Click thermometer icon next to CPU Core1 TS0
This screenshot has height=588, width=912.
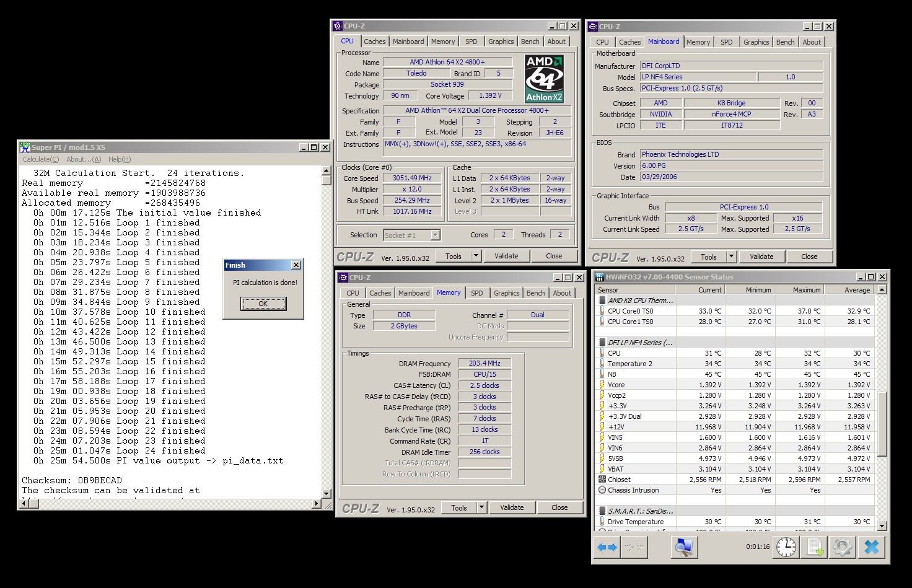coord(602,322)
